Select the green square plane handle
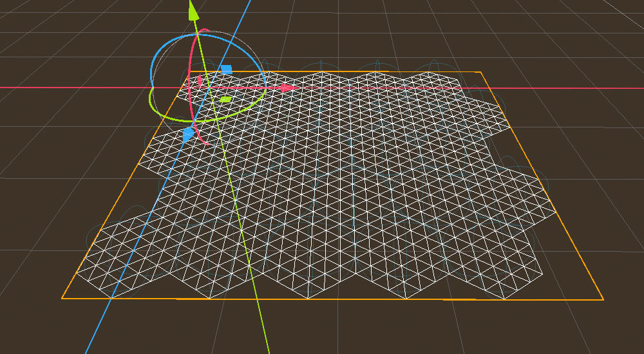 [x=225, y=99]
